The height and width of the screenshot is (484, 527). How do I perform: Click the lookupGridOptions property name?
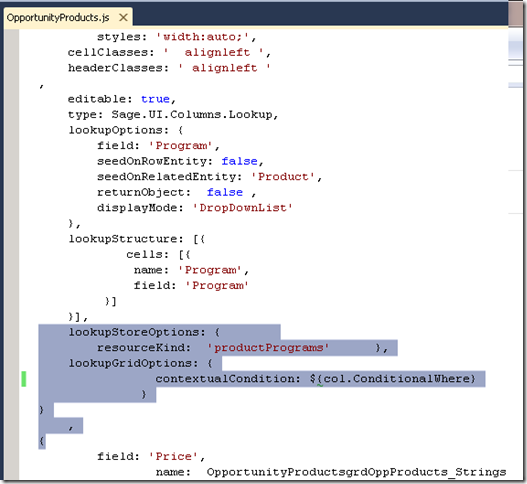pos(133,363)
